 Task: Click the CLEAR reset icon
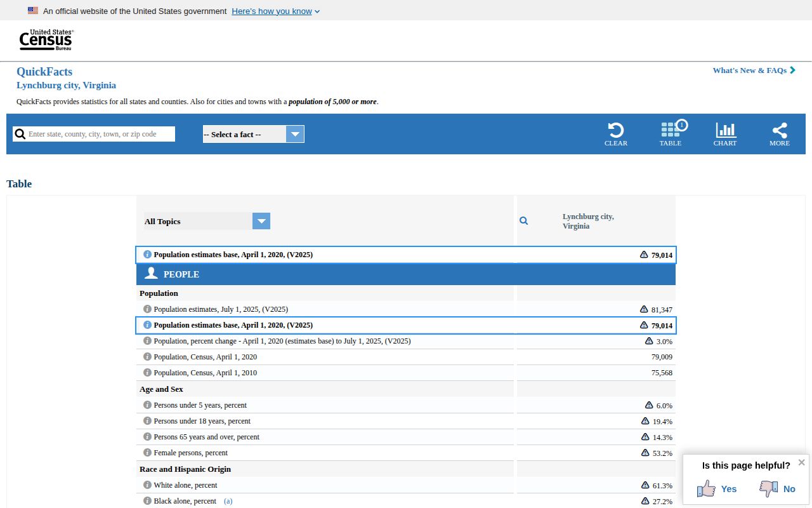(615, 130)
